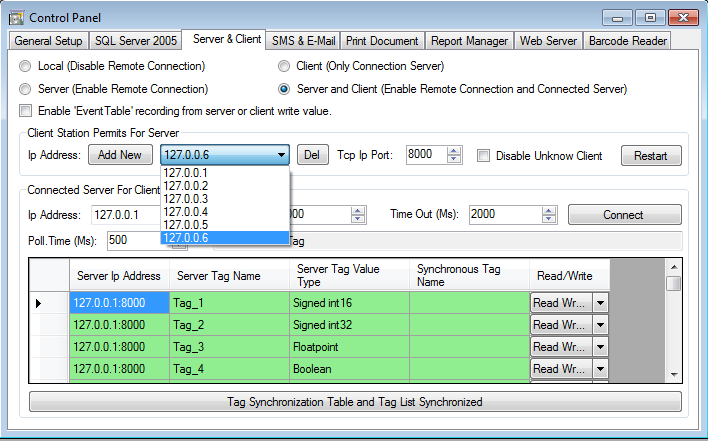The image size is (708, 441).
Task: Select the Client (Only Connection Server) radio
Action: coord(285,66)
